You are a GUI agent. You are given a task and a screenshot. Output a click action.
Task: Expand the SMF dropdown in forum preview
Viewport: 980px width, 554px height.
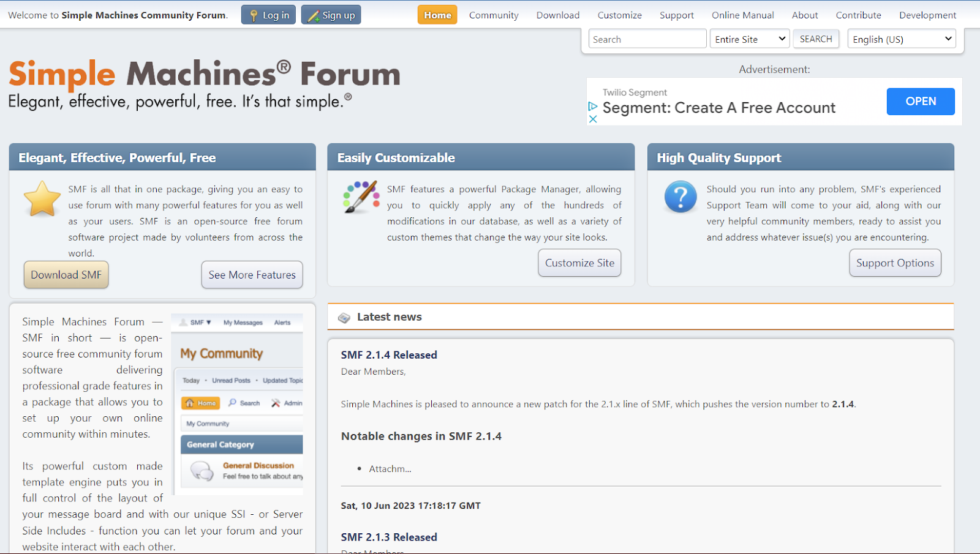pyautogui.click(x=200, y=322)
